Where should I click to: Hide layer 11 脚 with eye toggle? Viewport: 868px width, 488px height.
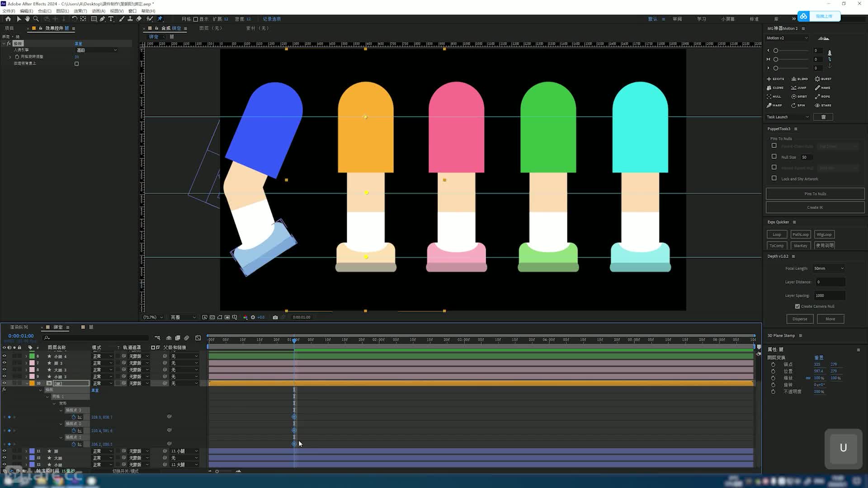pyautogui.click(x=4, y=451)
